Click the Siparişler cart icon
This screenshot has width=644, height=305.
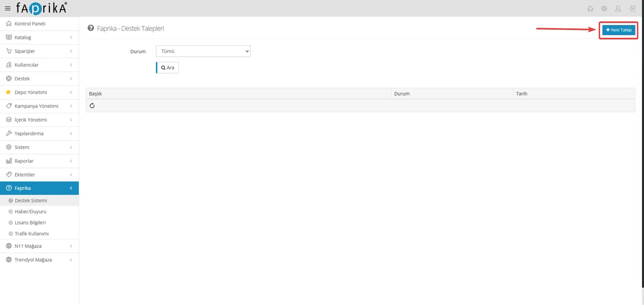click(9, 51)
